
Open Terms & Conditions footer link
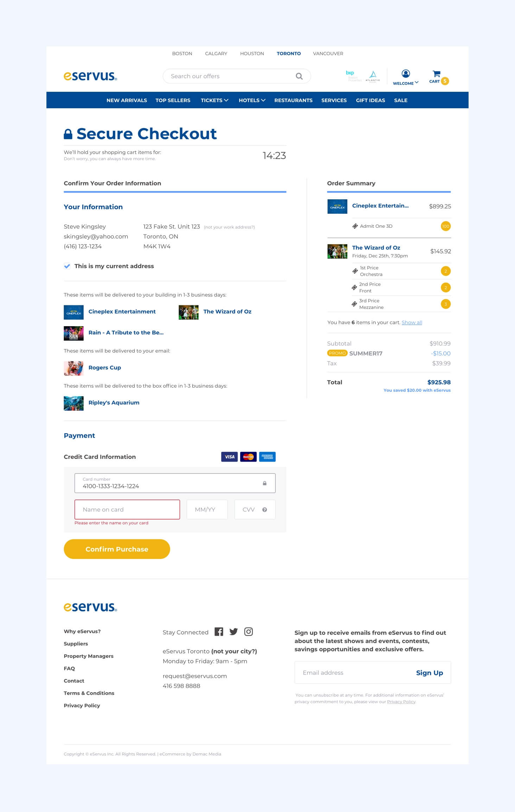coord(89,693)
